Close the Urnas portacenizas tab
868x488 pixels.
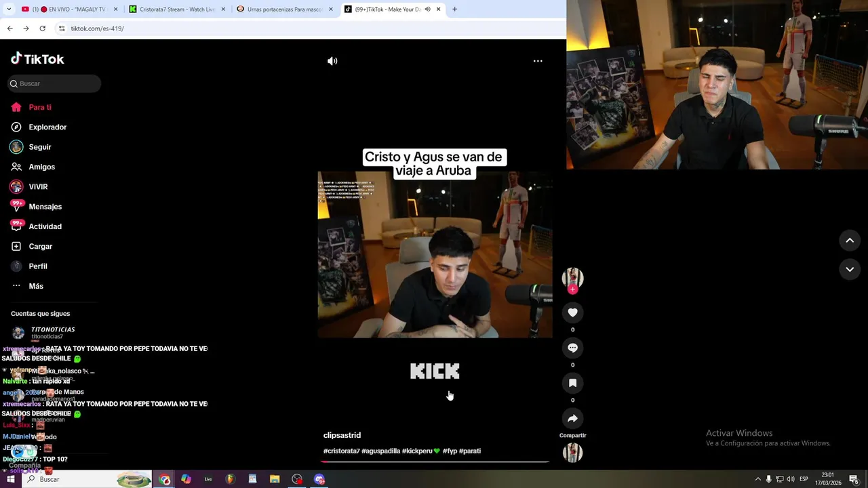[x=330, y=9]
